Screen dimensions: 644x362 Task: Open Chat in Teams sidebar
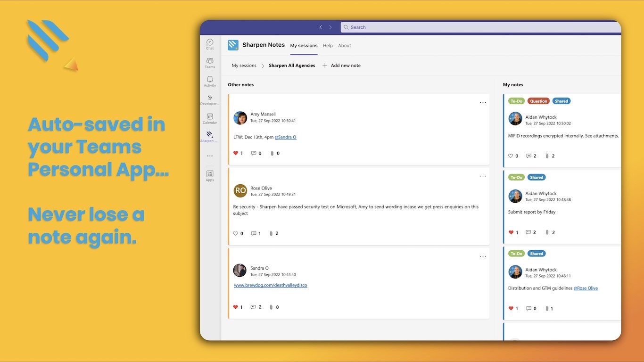pyautogui.click(x=210, y=44)
